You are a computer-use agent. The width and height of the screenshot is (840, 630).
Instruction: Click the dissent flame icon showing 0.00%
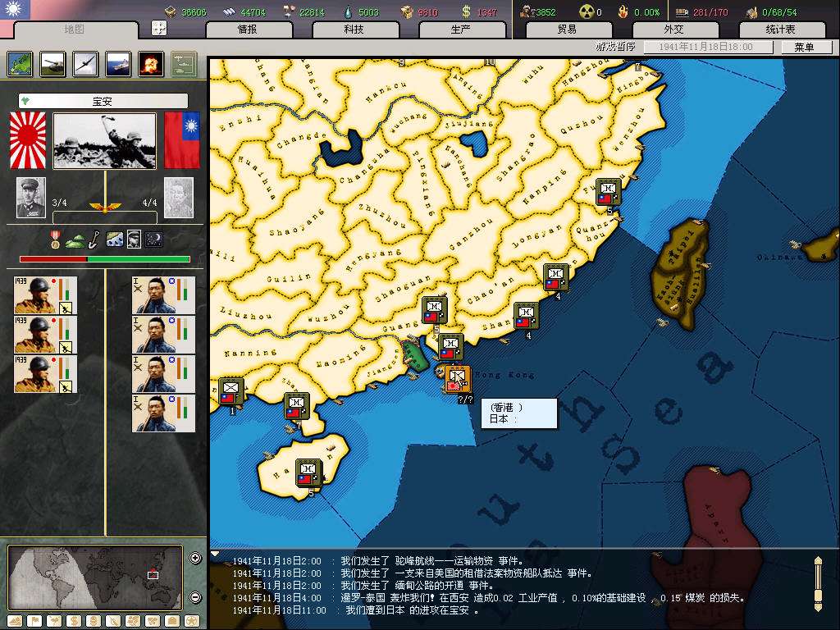point(623,11)
